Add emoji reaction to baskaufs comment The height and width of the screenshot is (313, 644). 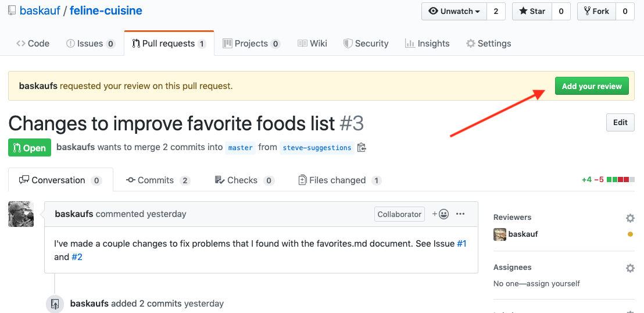coord(441,214)
